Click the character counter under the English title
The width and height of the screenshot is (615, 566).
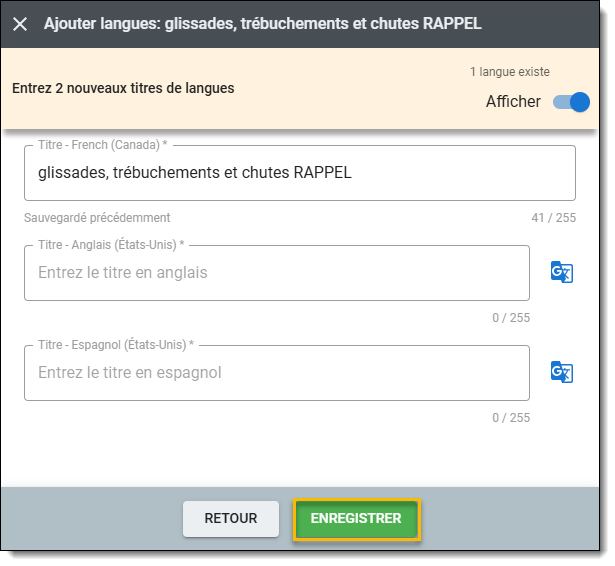(510, 318)
